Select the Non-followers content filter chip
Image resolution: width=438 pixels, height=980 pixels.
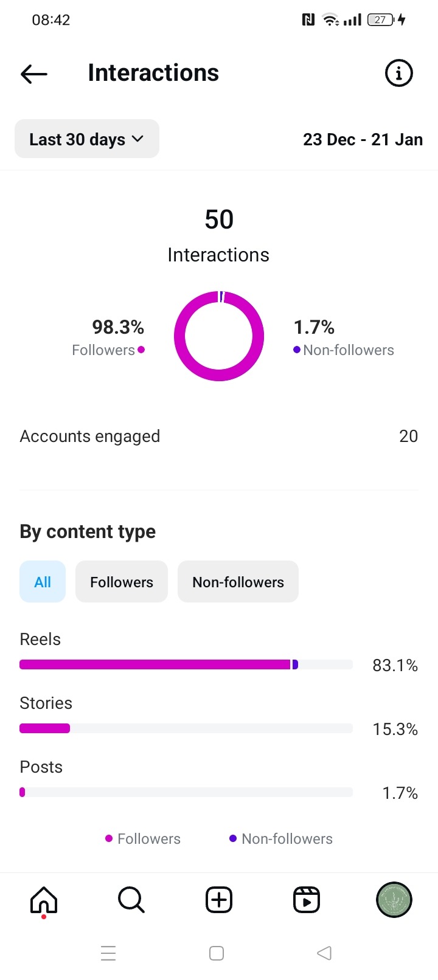click(238, 582)
